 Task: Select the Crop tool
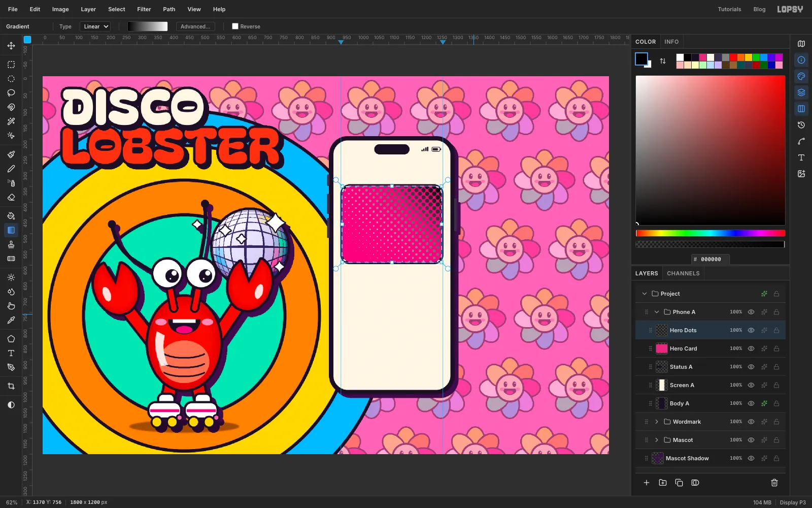(x=11, y=386)
